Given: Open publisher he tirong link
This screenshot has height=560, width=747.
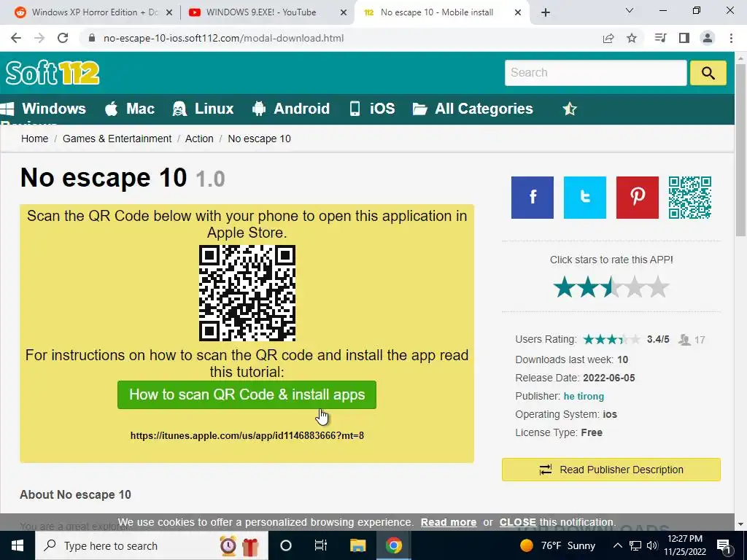Looking at the screenshot, I should pos(584,396).
